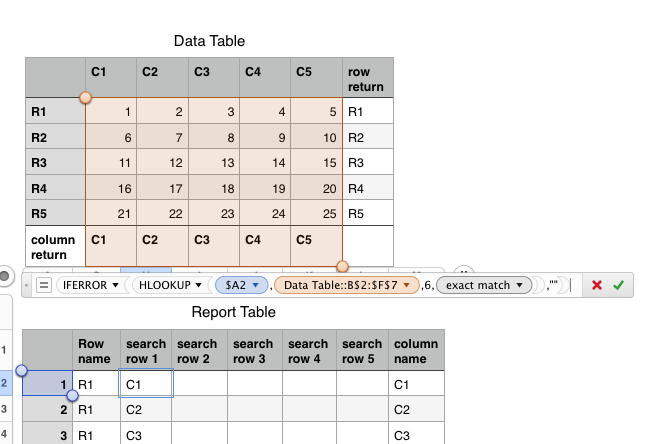
Task: Select Data Table header cell C5
Action: pyautogui.click(x=316, y=78)
